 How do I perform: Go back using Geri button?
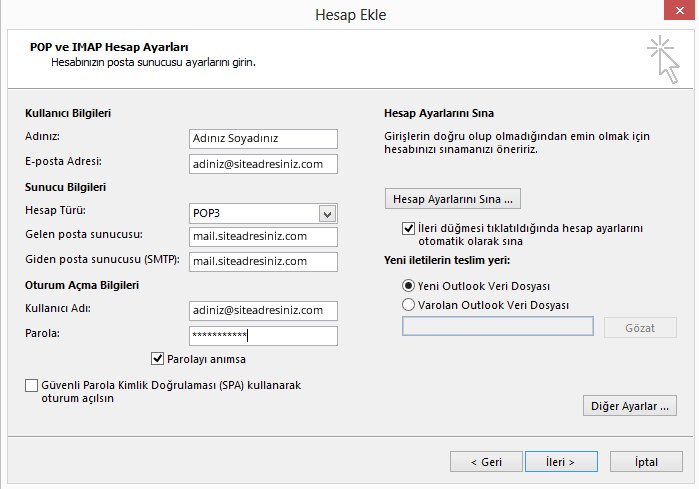[x=486, y=462]
